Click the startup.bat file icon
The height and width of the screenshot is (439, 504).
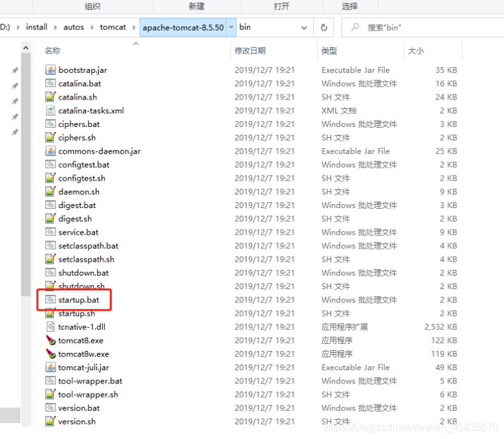[x=50, y=299]
